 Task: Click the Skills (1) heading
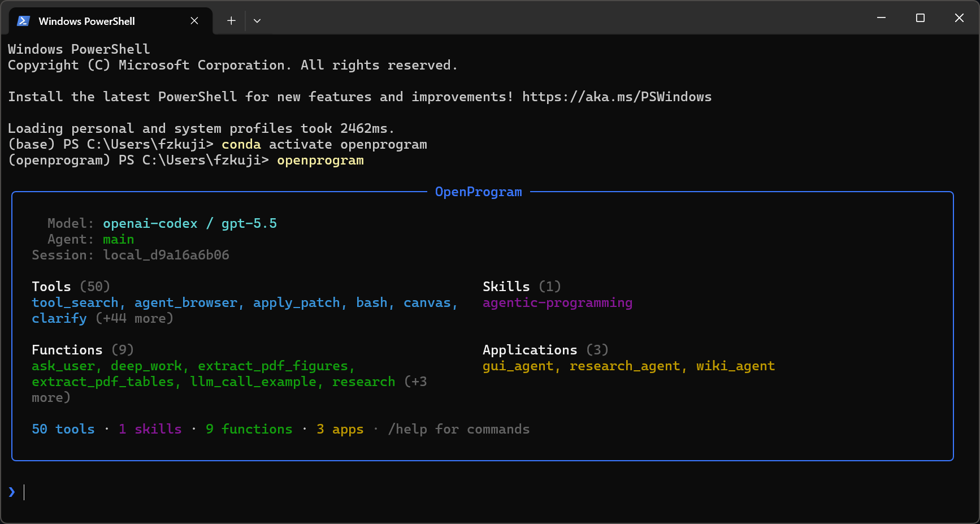[x=522, y=287]
